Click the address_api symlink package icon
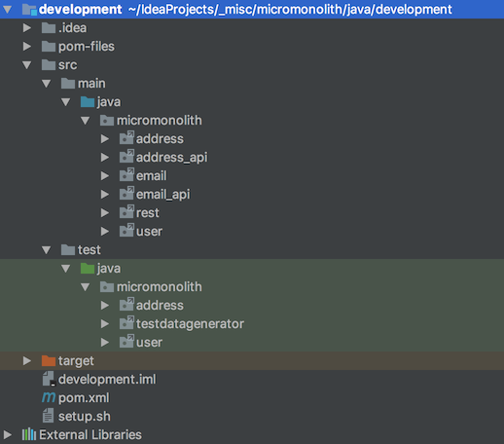Viewport: 504px width, 444px height. [x=126, y=157]
